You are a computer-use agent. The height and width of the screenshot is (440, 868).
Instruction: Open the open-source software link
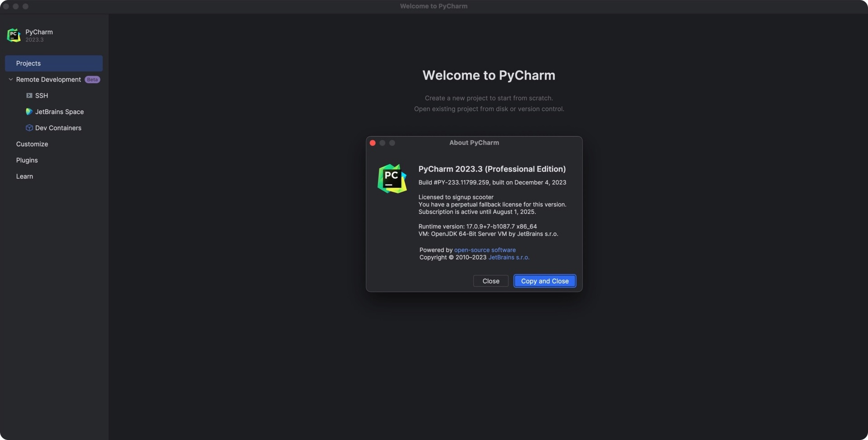point(485,250)
